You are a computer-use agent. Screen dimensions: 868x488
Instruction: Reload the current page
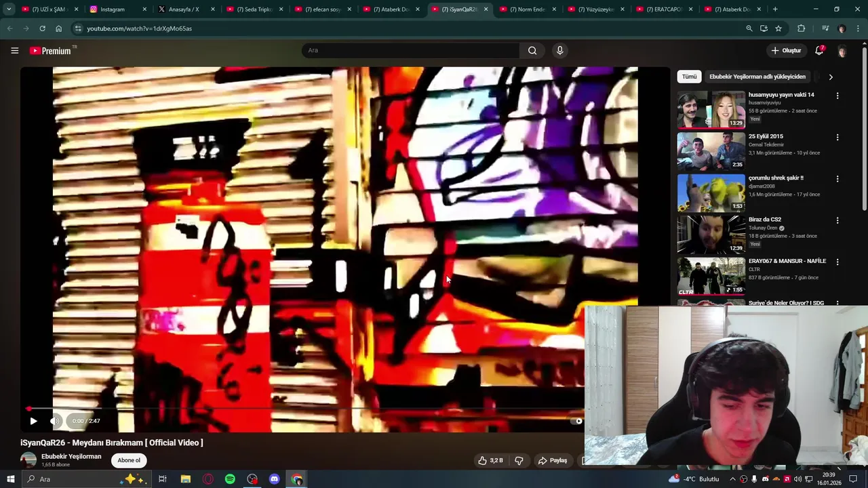pyautogui.click(x=42, y=28)
